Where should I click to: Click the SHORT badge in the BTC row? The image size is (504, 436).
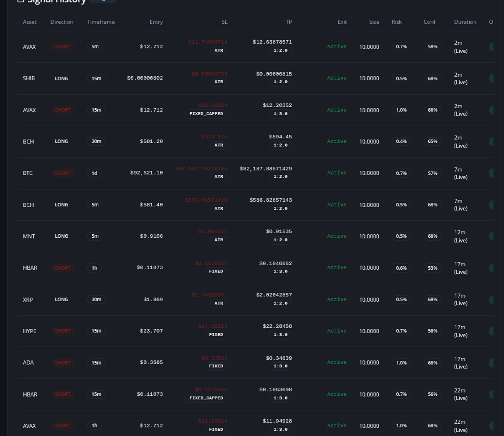pos(62,173)
